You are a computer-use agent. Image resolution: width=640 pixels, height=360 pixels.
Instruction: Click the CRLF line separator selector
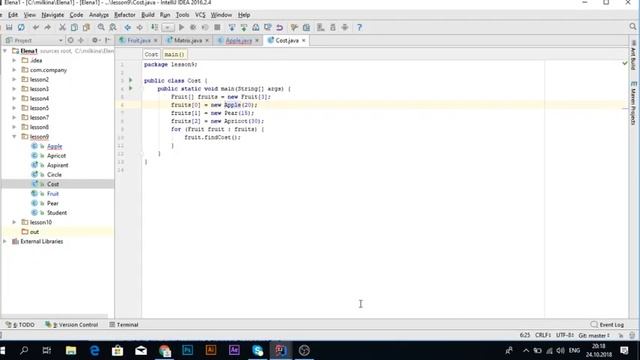(543, 335)
